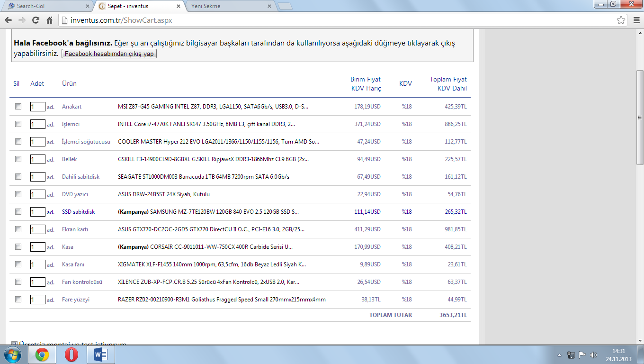
Task: Open a new tab with the tab button
Action: (x=285, y=7)
